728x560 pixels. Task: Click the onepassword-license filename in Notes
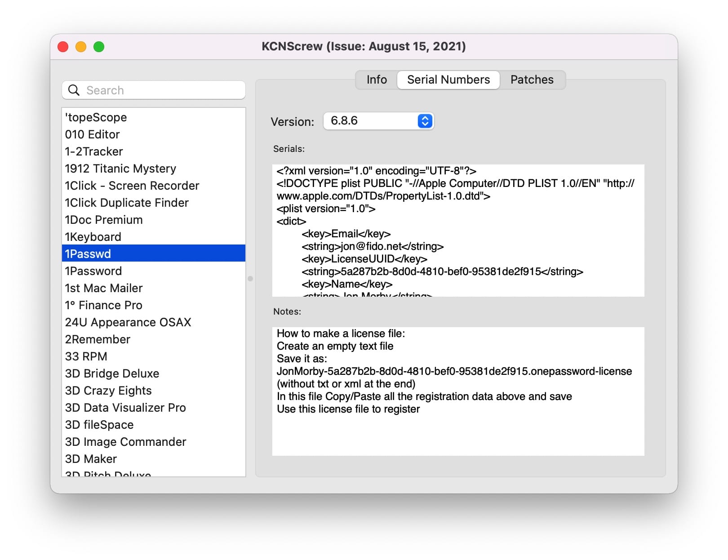pyautogui.click(x=454, y=371)
